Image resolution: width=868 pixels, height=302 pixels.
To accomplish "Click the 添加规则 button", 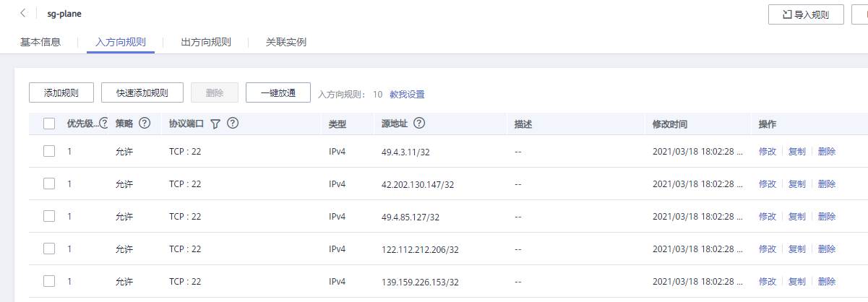I will click(x=61, y=93).
